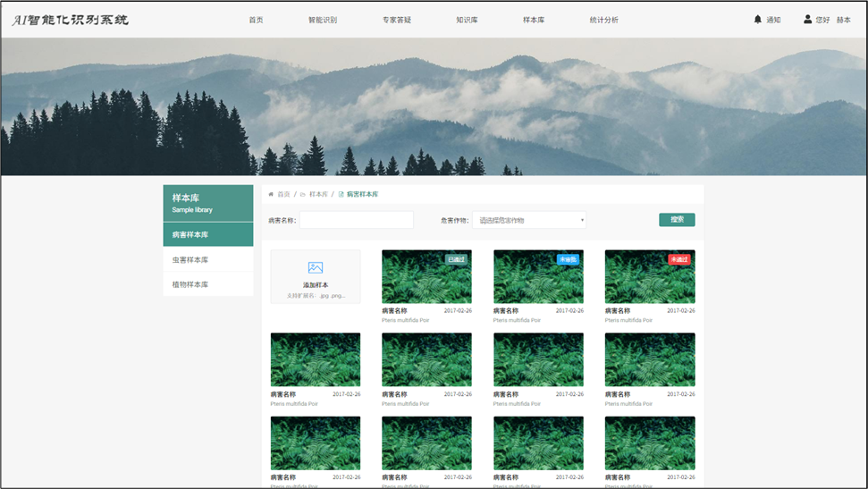Click the user profile avatar icon
Image resolution: width=868 pixels, height=489 pixels.
(x=808, y=20)
